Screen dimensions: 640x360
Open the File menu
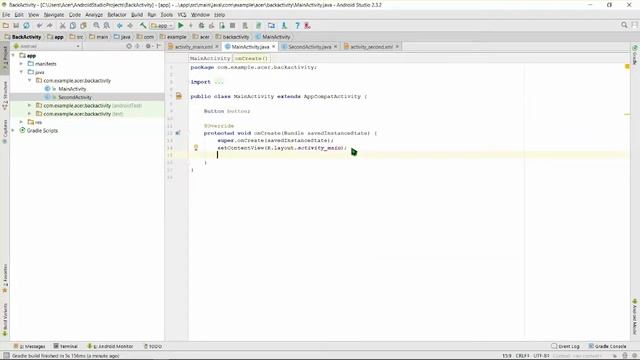point(6,15)
